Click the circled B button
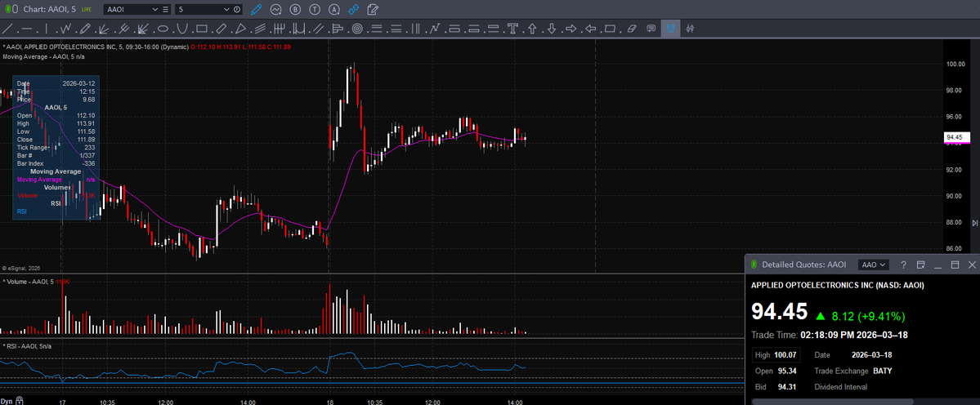The height and width of the screenshot is (405, 980). point(296,9)
